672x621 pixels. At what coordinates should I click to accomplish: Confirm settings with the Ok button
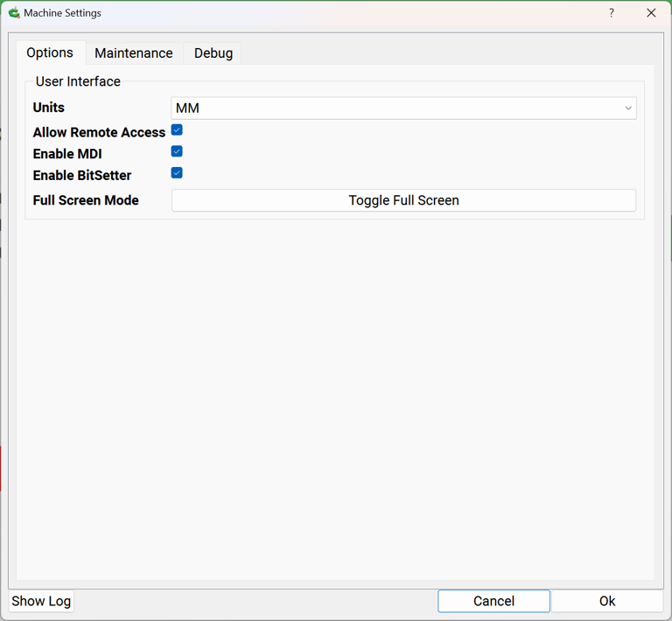click(606, 601)
